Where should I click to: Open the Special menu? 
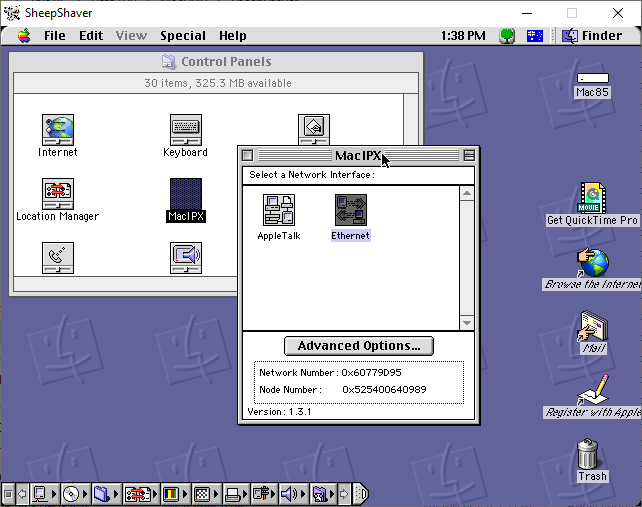(183, 36)
